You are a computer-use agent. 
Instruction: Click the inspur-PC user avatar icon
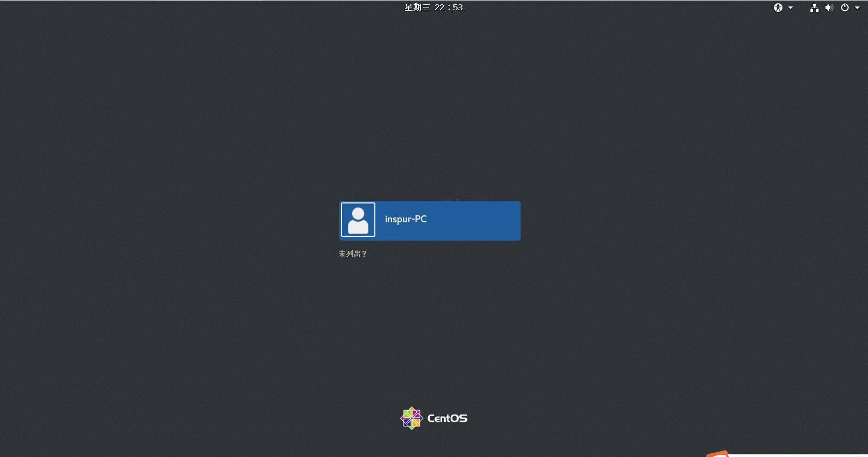click(x=358, y=220)
